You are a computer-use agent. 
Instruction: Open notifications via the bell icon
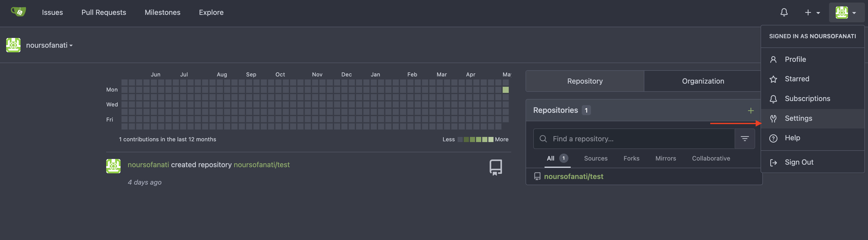[x=784, y=13]
